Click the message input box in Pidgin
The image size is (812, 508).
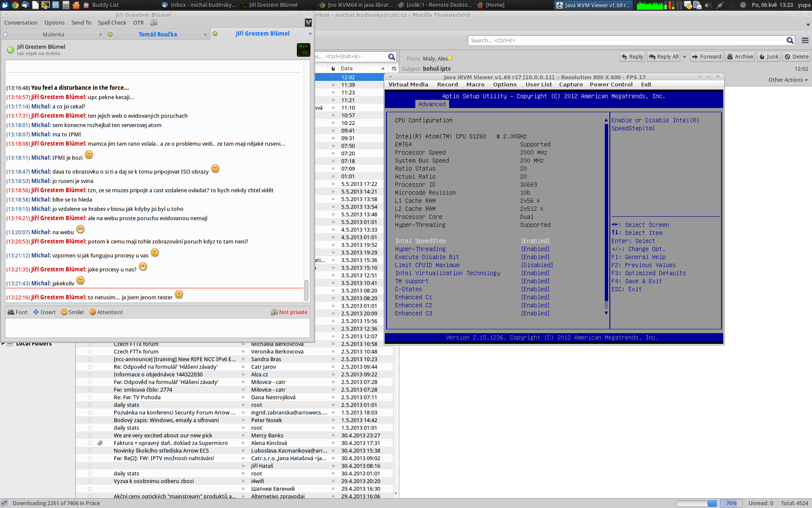point(157,328)
